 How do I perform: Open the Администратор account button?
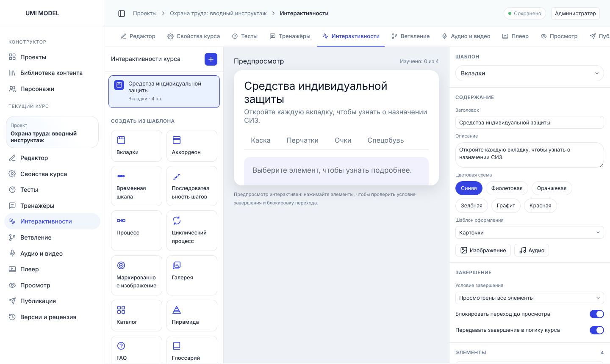[x=575, y=14]
